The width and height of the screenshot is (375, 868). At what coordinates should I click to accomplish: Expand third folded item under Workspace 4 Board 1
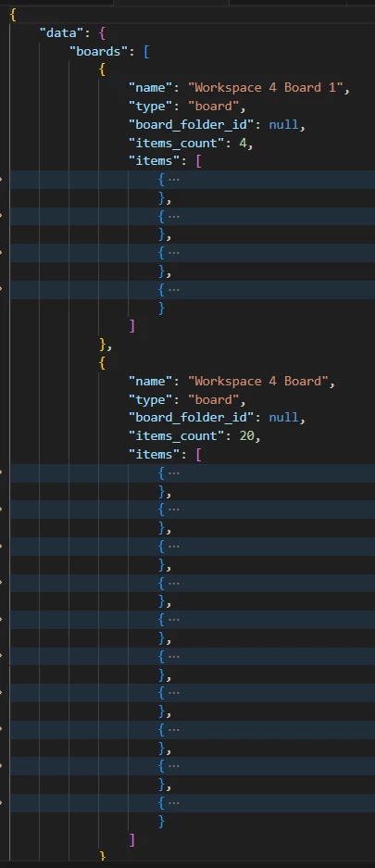(173, 252)
